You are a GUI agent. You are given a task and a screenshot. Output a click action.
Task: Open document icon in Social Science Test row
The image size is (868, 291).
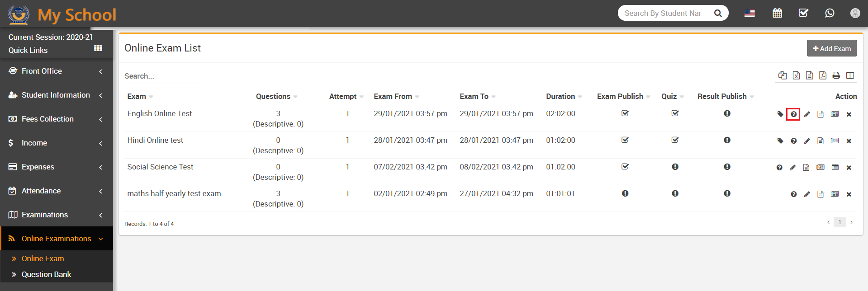tap(806, 168)
